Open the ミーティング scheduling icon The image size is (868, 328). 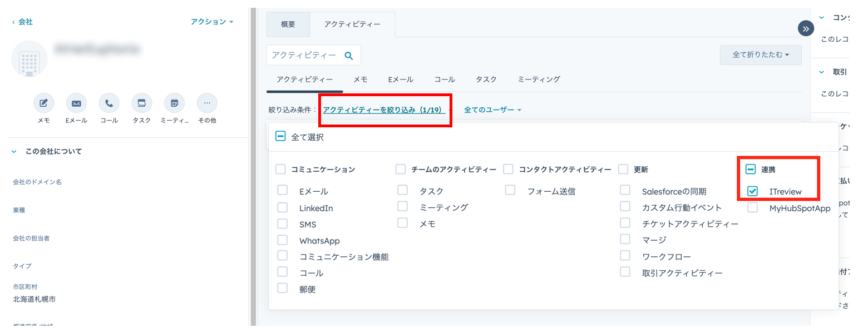click(x=174, y=102)
